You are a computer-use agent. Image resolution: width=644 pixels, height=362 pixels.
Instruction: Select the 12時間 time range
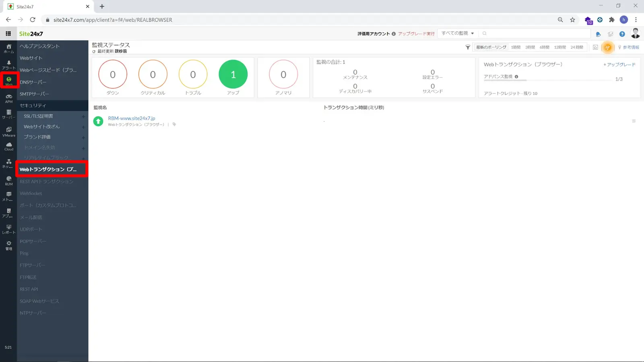click(x=560, y=47)
